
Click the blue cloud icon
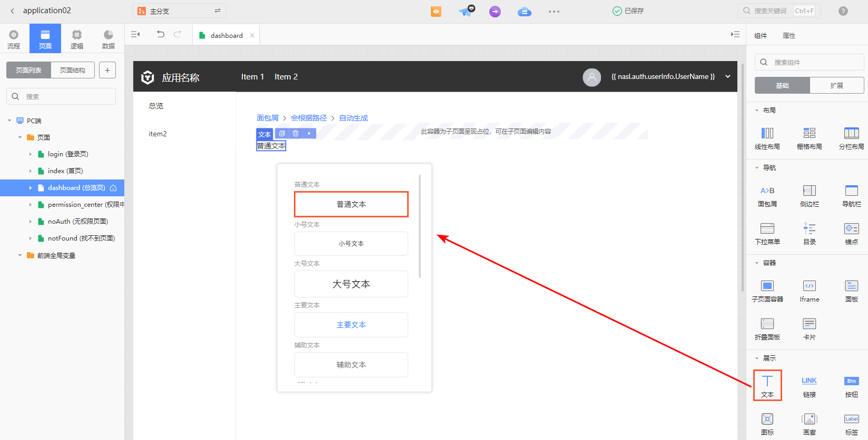tap(525, 11)
